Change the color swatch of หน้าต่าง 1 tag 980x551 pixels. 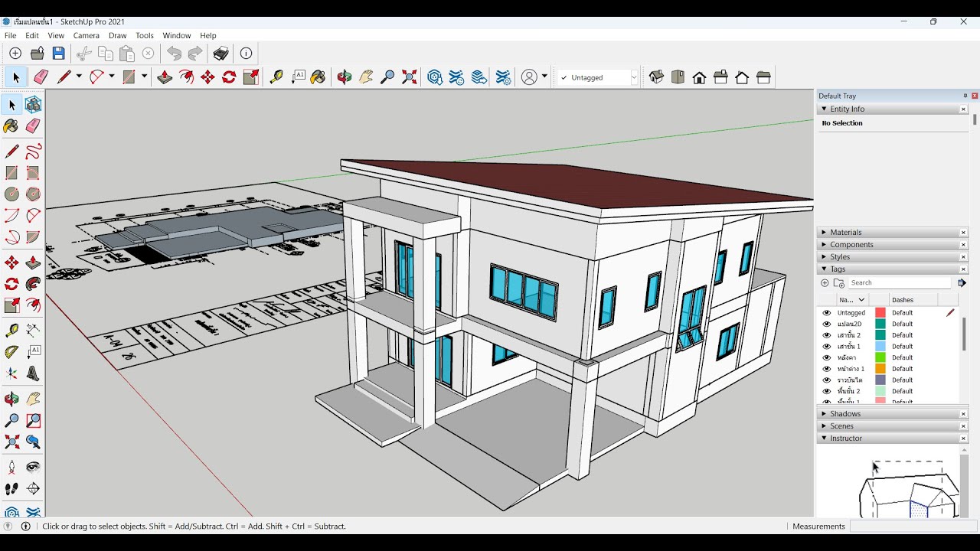pyautogui.click(x=880, y=369)
